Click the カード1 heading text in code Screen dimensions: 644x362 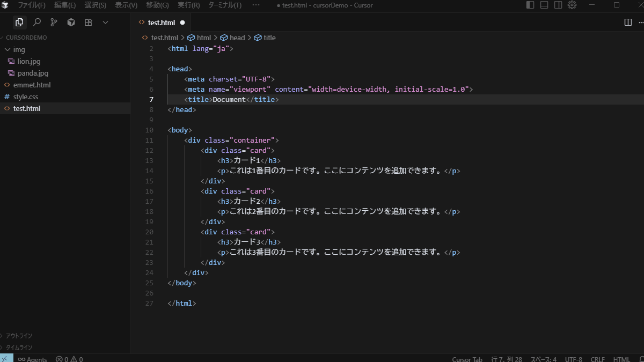[x=247, y=161]
